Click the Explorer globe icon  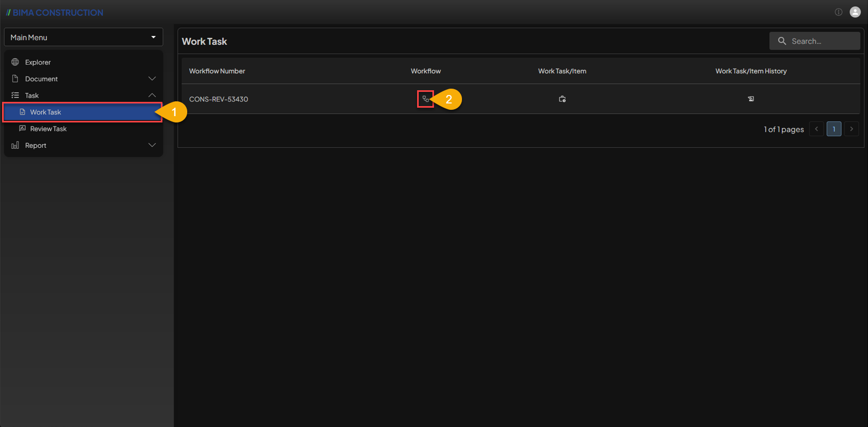pyautogui.click(x=15, y=62)
